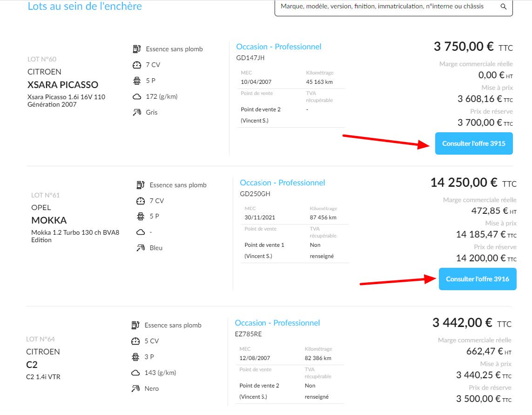Click car doors icon in Mokka lot
The width and height of the screenshot is (532, 415).
[141, 216]
